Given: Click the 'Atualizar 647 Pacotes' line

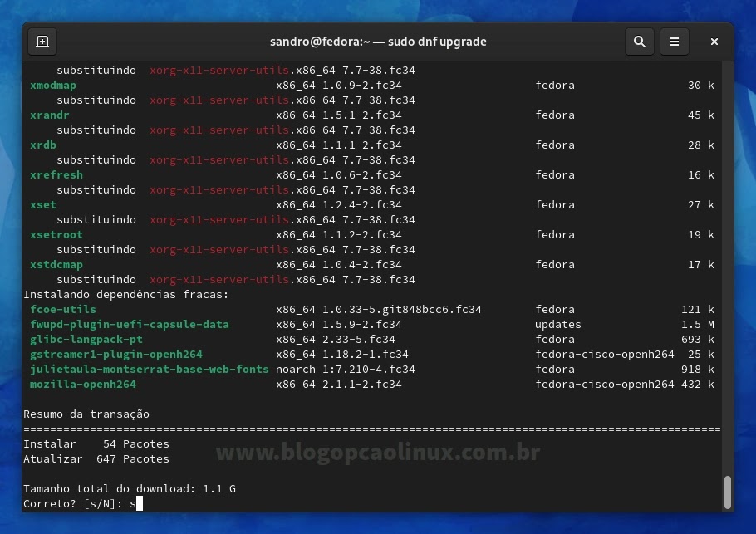Looking at the screenshot, I should (96, 458).
